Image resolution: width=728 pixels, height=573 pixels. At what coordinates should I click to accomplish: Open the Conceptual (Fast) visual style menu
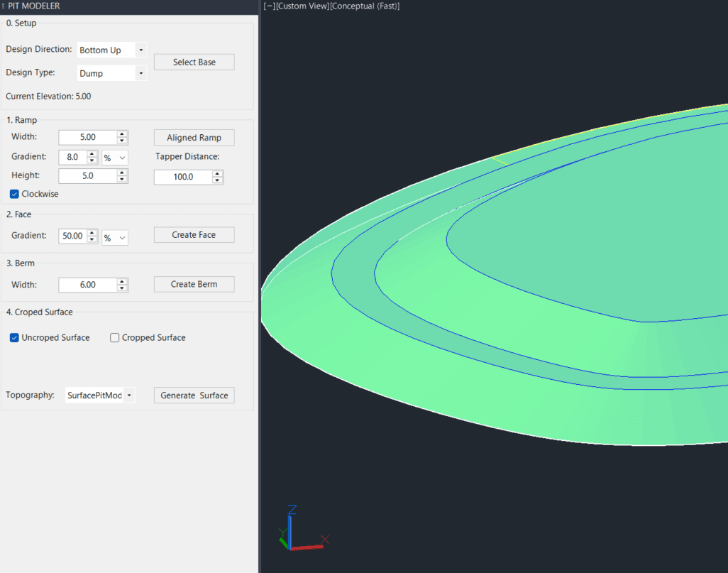365,6
